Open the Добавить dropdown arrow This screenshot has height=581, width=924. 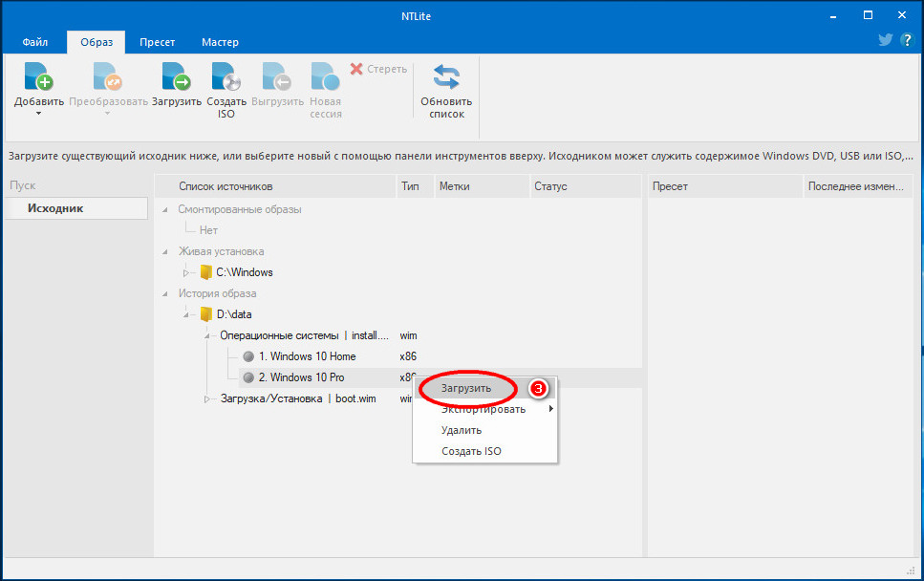tap(39, 113)
